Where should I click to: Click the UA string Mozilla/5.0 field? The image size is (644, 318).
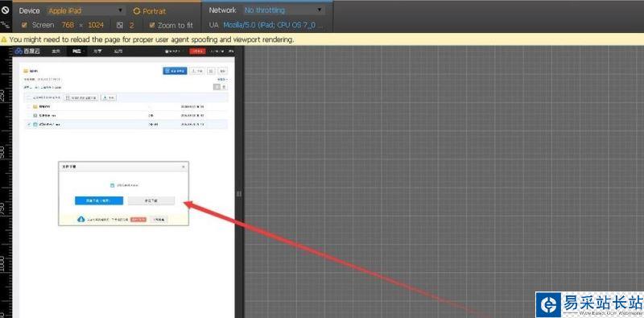point(273,25)
